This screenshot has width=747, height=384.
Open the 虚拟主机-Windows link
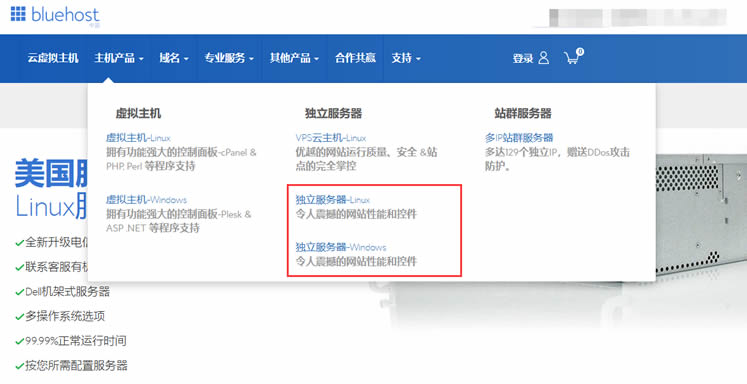click(146, 200)
